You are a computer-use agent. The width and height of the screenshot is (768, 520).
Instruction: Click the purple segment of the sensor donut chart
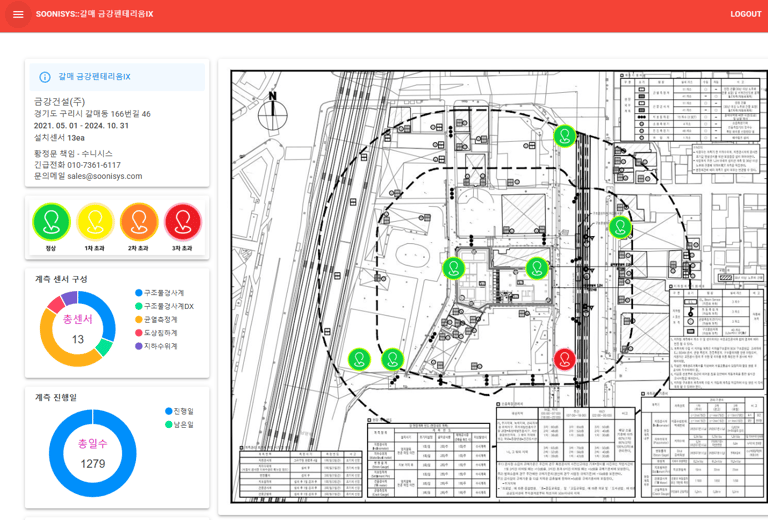coord(70,298)
